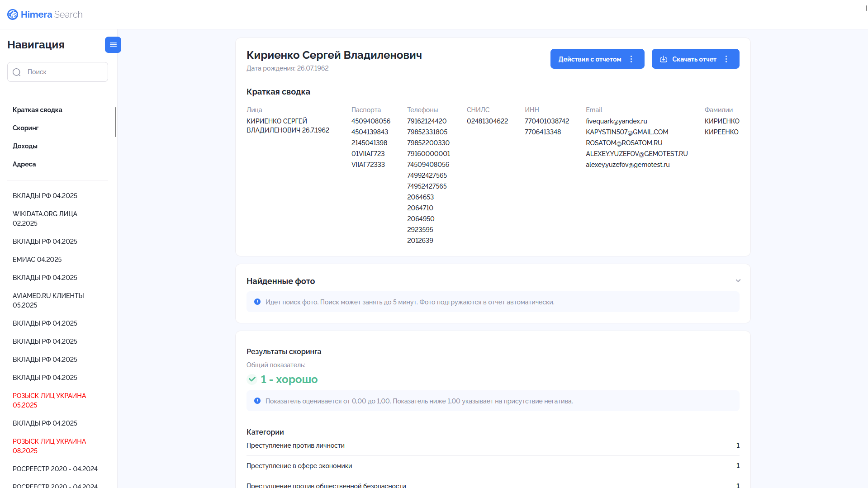Open ЕМИАС 04.2025 source

pyautogui.click(x=37, y=260)
